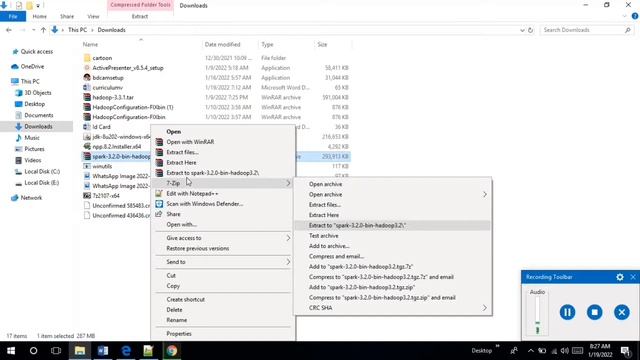Viewport: 640px width, 360px height.
Task: Choose Delete in the context menu
Action: [222, 310]
